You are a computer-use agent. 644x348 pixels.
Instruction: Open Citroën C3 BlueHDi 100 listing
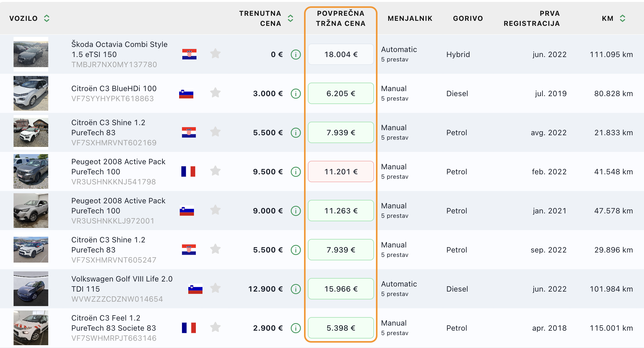(114, 89)
